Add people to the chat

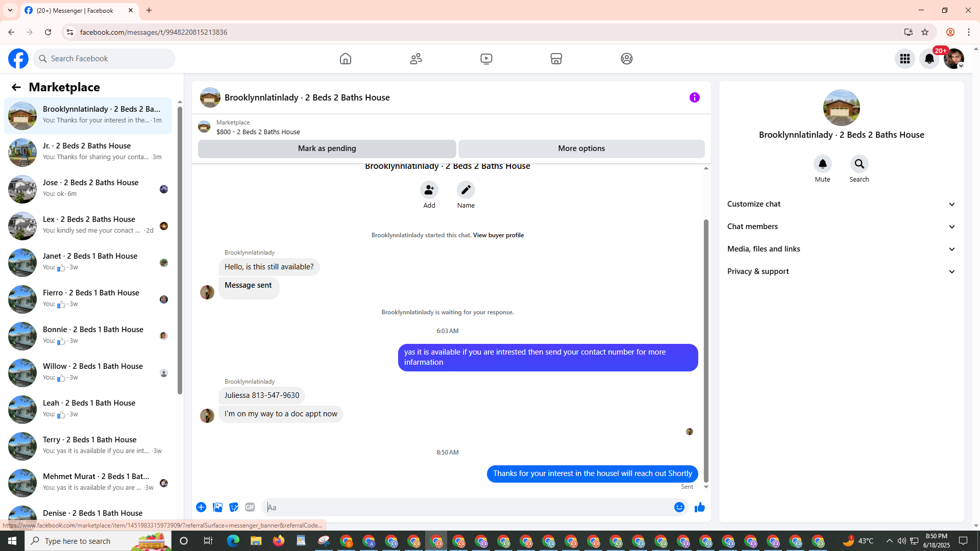click(429, 190)
